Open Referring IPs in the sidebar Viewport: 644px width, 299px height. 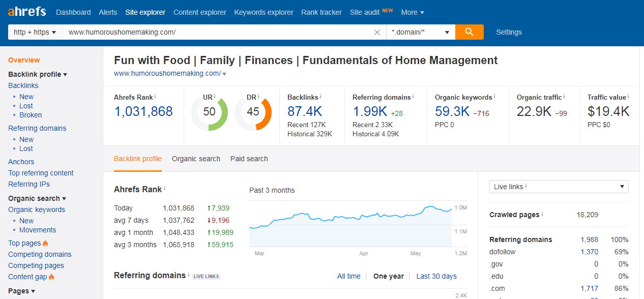tap(29, 184)
